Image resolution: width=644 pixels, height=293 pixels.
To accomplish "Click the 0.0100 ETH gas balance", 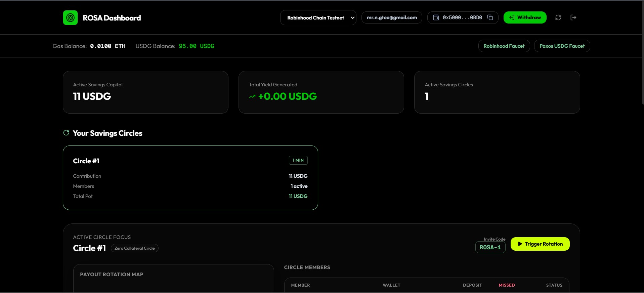I will coord(108,46).
